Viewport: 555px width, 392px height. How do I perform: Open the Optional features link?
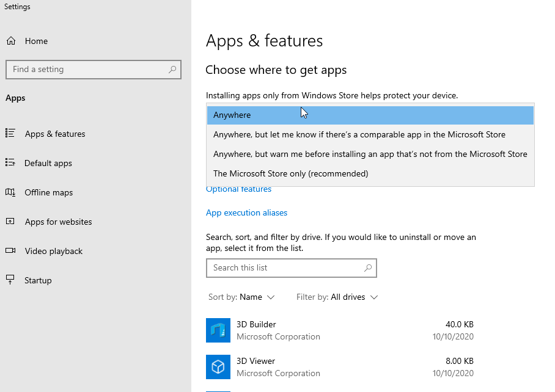[x=238, y=189]
